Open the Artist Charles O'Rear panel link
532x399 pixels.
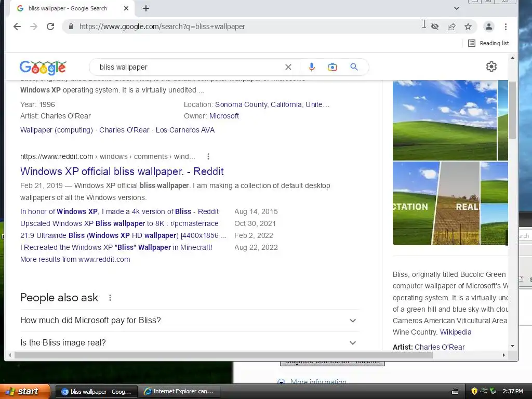click(440, 347)
